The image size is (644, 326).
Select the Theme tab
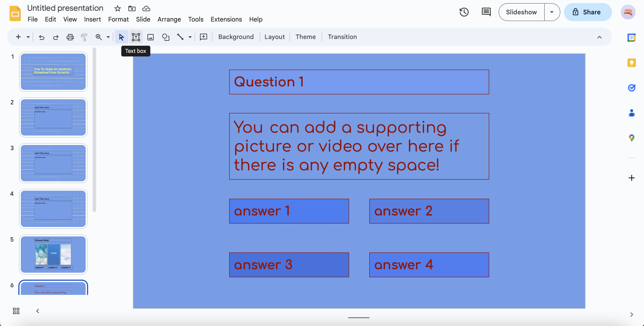pyautogui.click(x=305, y=37)
